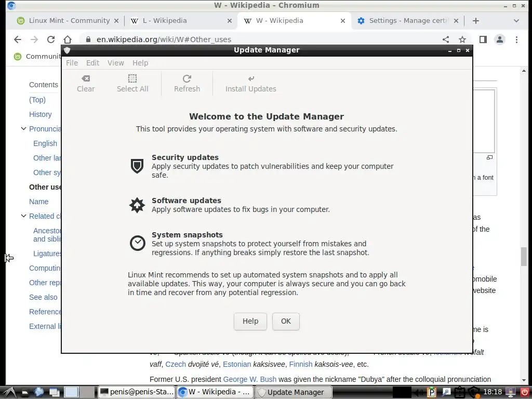
Task: Toggle the Chromium side panel icon
Action: [x=483, y=39]
